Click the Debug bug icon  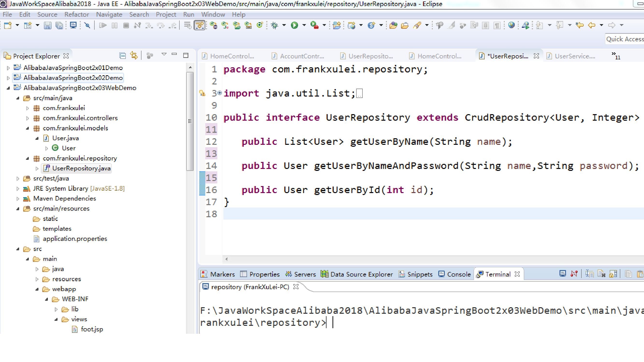pyautogui.click(x=275, y=25)
